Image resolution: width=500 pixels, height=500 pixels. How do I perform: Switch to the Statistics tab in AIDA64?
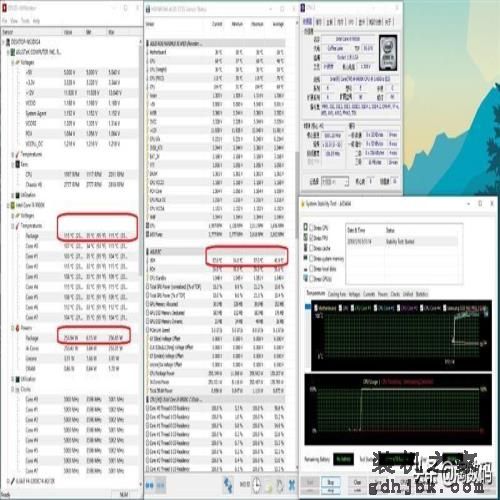tap(422, 294)
